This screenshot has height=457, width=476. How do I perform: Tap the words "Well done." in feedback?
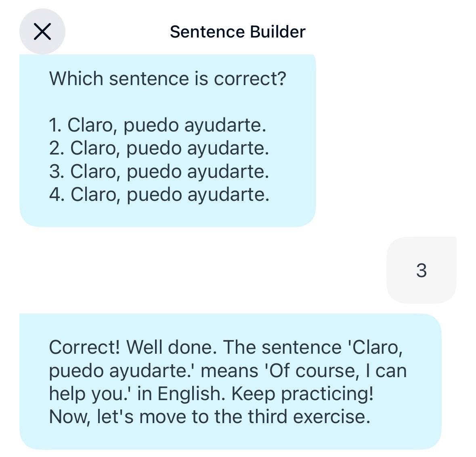172,347
